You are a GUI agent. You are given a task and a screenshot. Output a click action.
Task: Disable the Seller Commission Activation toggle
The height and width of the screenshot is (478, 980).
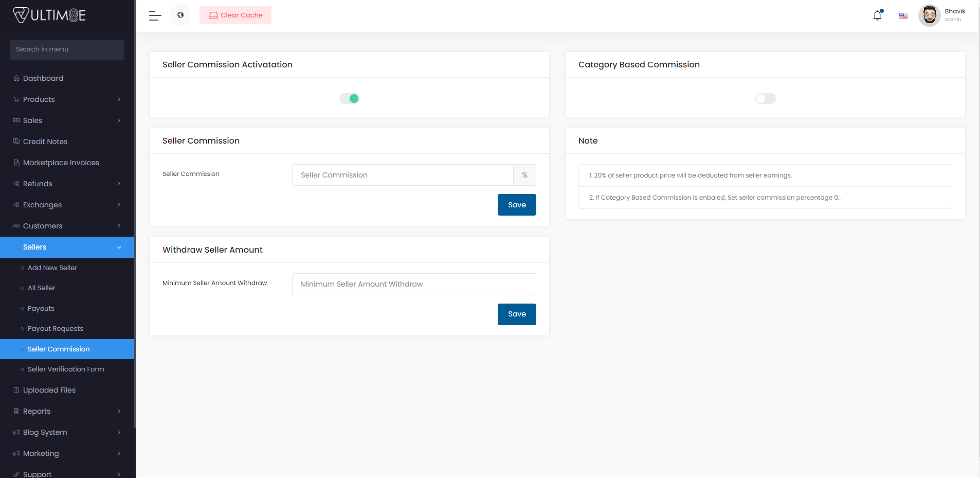[x=349, y=98]
